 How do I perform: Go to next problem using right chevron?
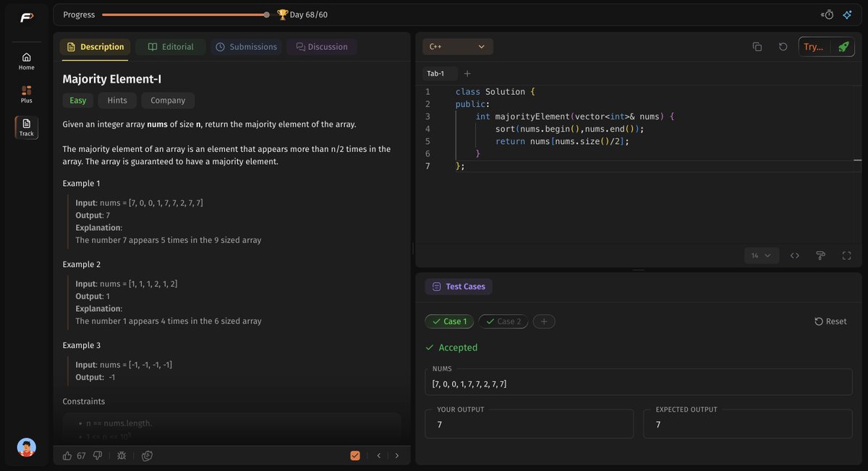(x=396, y=456)
